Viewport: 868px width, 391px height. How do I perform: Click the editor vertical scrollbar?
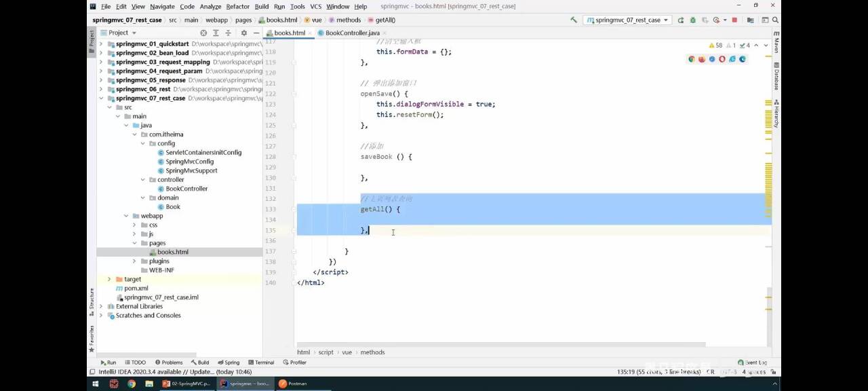click(x=769, y=316)
